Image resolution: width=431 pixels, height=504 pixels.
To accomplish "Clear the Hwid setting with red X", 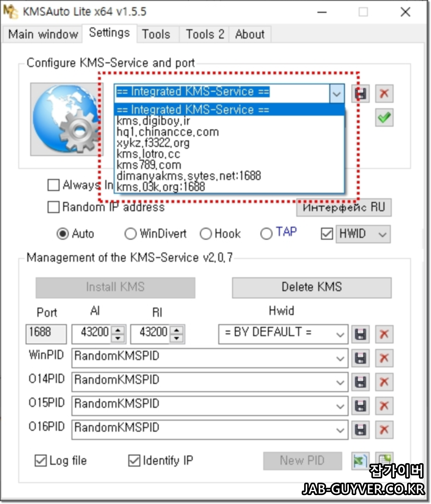I will click(384, 334).
